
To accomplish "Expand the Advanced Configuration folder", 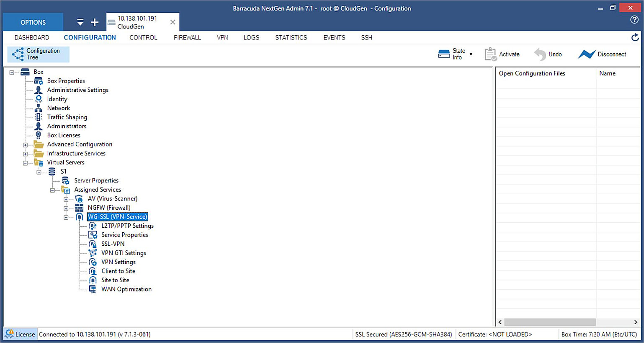I will pyautogui.click(x=25, y=144).
